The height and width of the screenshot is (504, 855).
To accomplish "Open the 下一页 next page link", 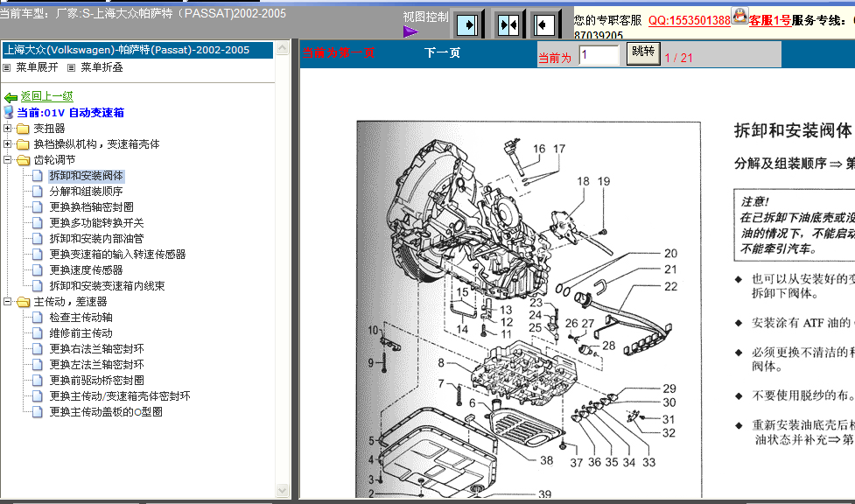I will (x=442, y=52).
